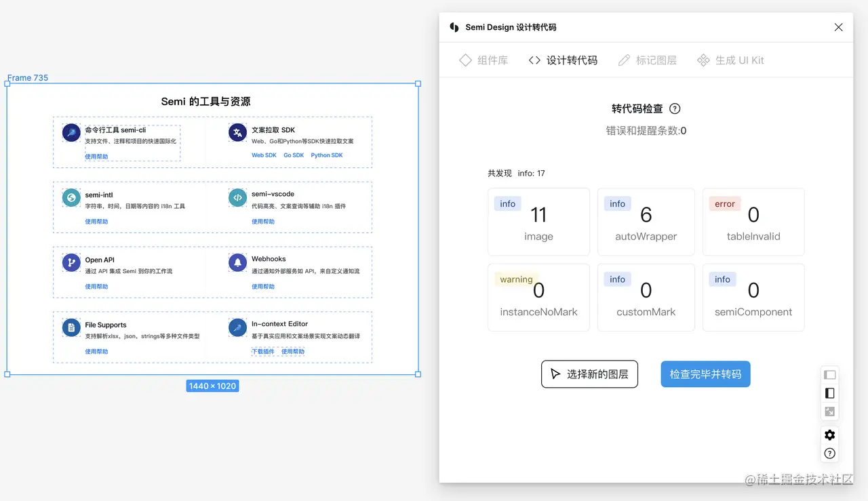868x501 pixels.
Task: Click 使用帮助 link under In-context Editor
Action: click(x=293, y=352)
